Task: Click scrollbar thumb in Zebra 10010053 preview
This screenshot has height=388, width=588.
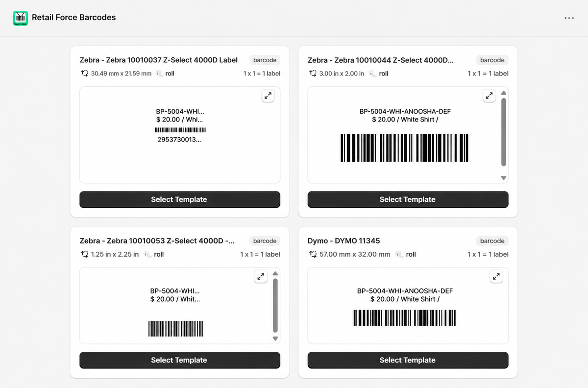Action: (x=275, y=305)
